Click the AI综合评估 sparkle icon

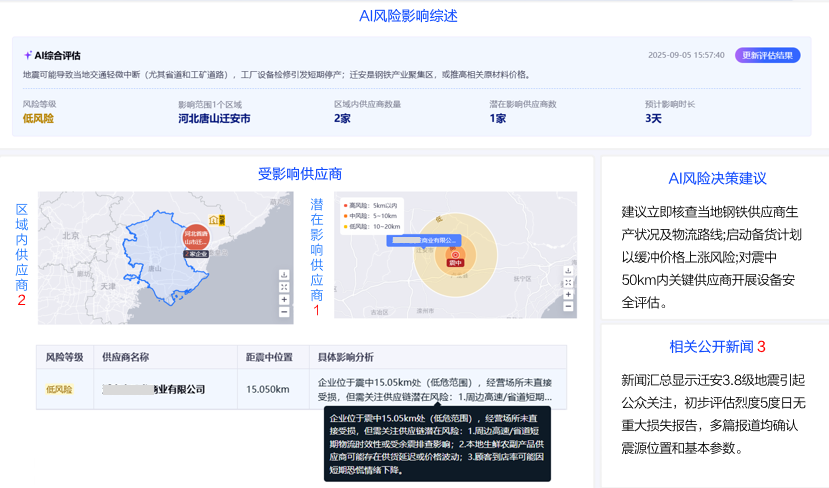click(28, 55)
